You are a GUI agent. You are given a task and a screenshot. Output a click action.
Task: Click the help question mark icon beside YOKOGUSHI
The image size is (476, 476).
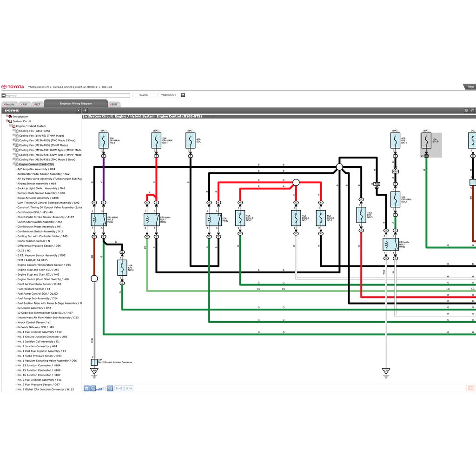183,95
